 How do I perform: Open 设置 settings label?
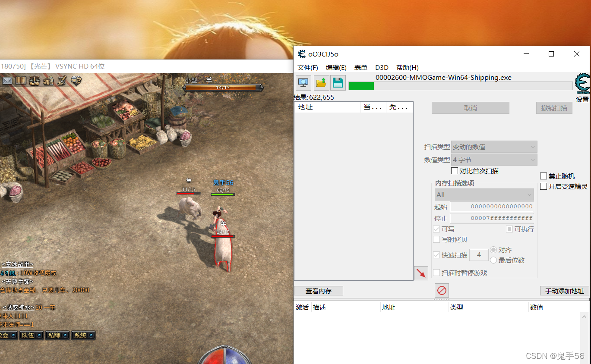[582, 99]
